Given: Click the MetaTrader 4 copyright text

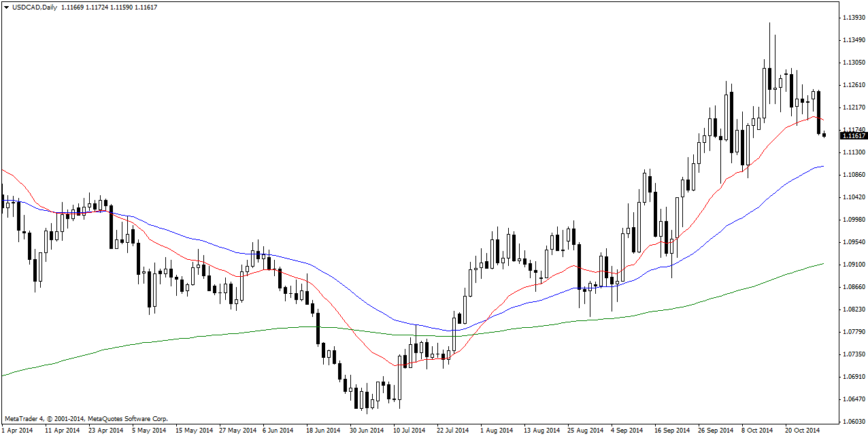Looking at the screenshot, I should pyautogui.click(x=86, y=419).
